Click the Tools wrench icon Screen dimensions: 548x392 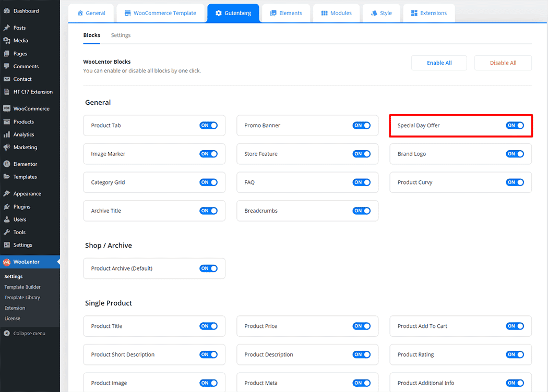click(7, 232)
